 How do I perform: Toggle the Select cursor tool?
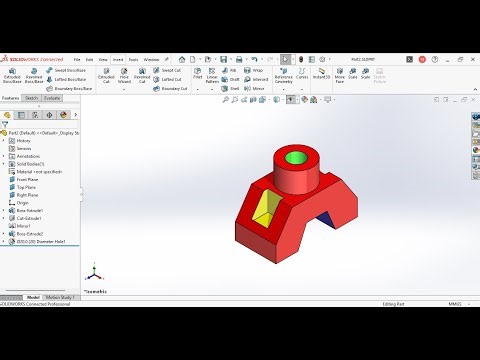pyautogui.click(x=285, y=59)
